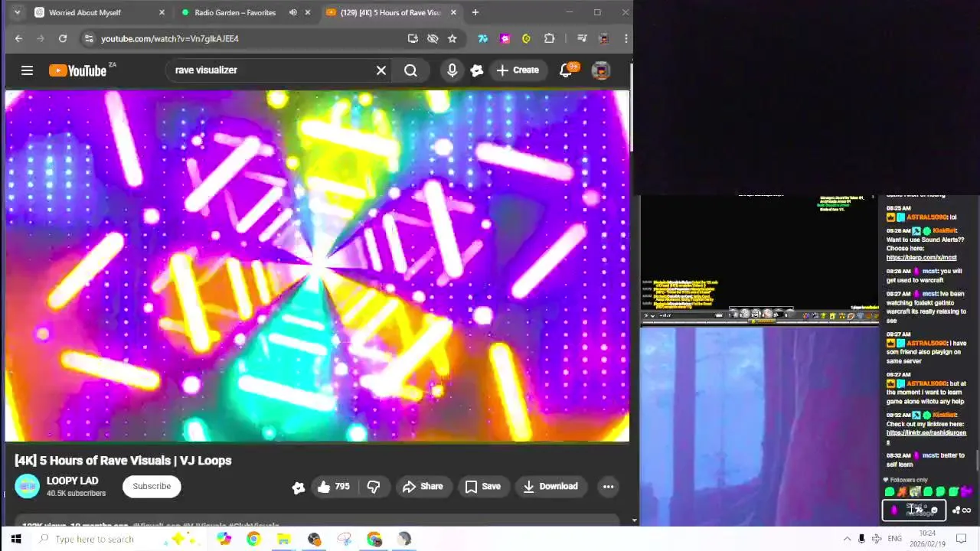Subscribe to LOOPY LAD channel
The image size is (980, 551).
tap(152, 486)
